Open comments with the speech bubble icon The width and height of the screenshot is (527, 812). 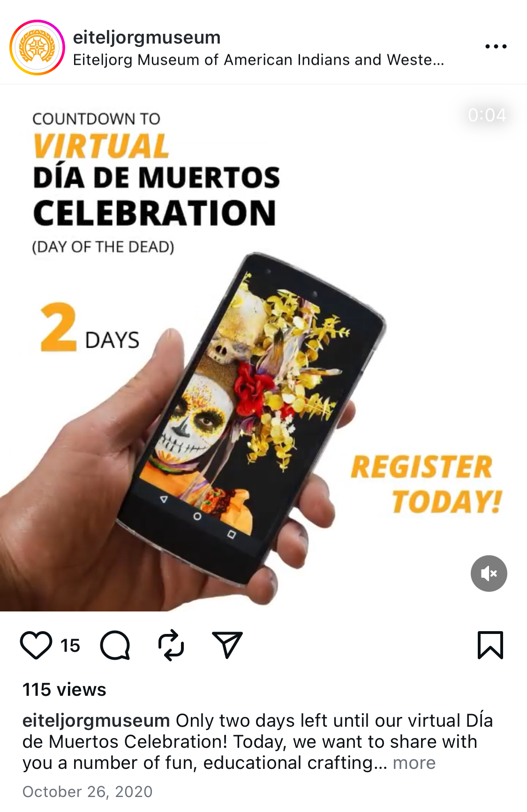coord(115,645)
